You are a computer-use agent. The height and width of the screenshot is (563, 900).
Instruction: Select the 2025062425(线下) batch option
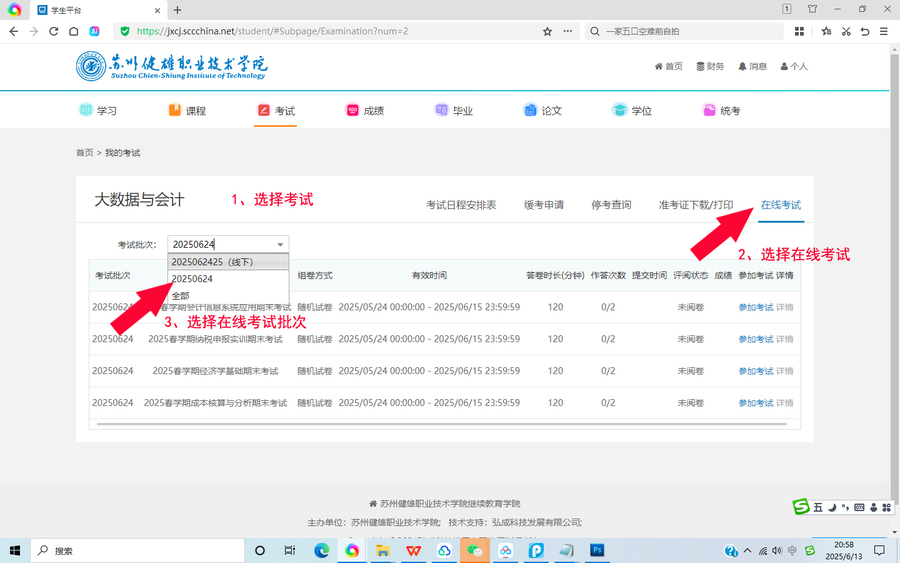(228, 262)
